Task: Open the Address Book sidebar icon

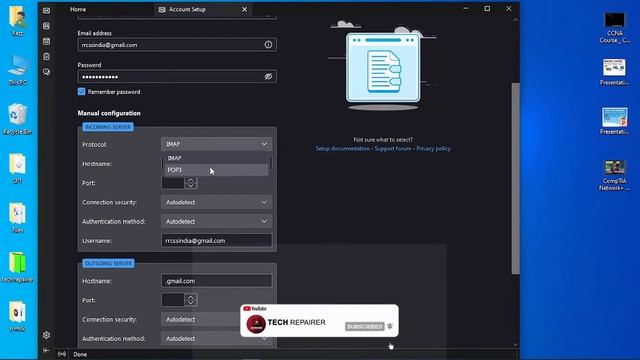Action: coord(47,26)
